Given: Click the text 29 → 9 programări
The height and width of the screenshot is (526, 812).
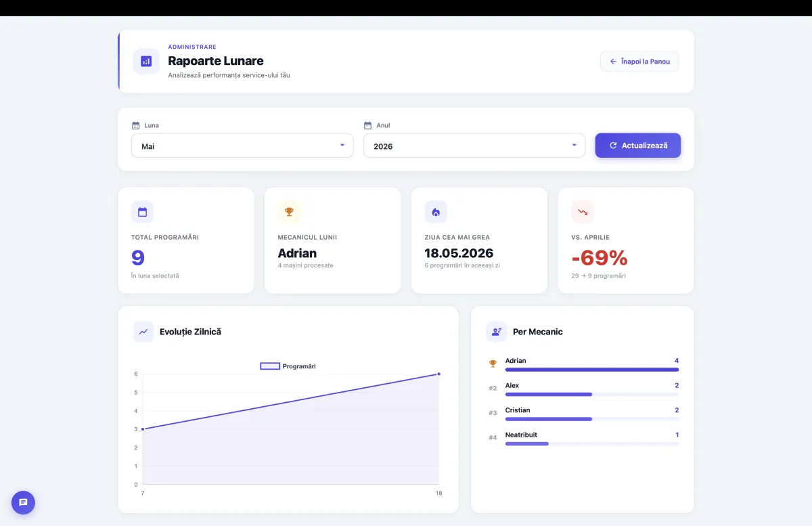Looking at the screenshot, I should point(598,276).
